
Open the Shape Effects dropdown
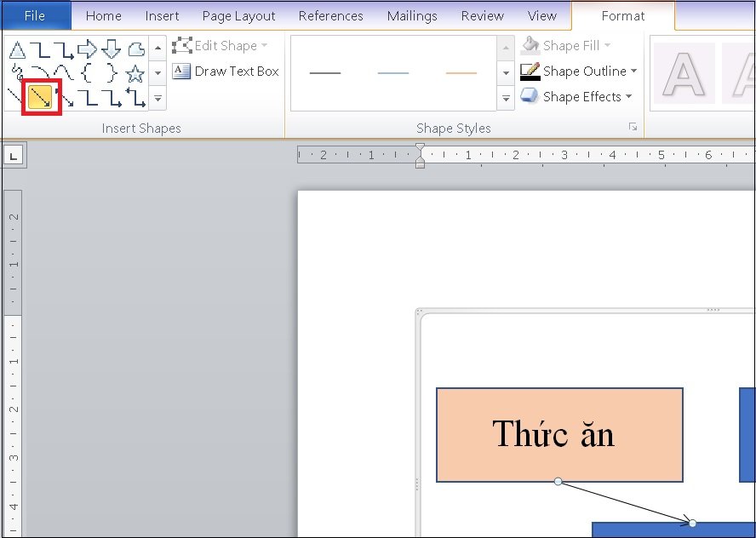(x=576, y=96)
